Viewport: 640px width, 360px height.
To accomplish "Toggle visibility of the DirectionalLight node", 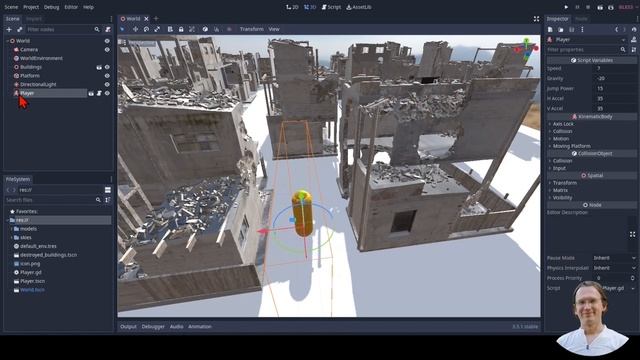I will coord(107,84).
